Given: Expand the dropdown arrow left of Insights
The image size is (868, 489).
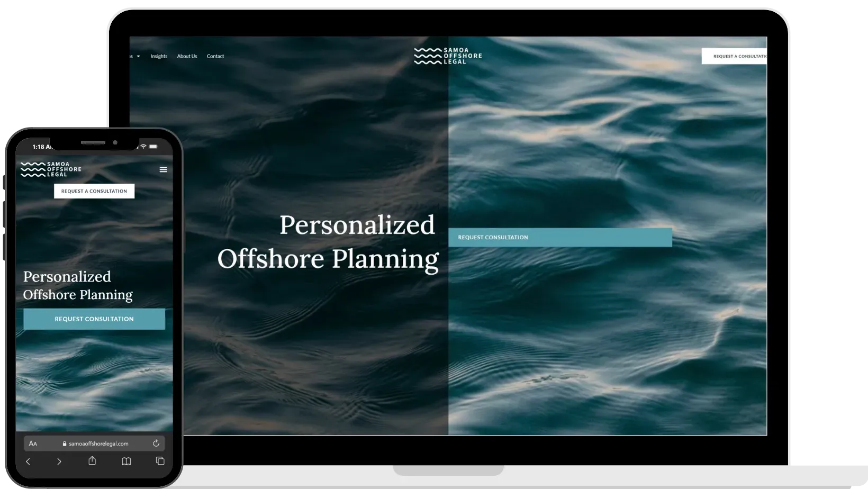Looking at the screenshot, I should pyautogui.click(x=138, y=56).
